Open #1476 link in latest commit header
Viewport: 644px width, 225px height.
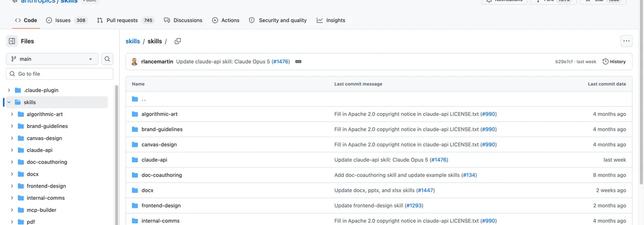(281, 62)
